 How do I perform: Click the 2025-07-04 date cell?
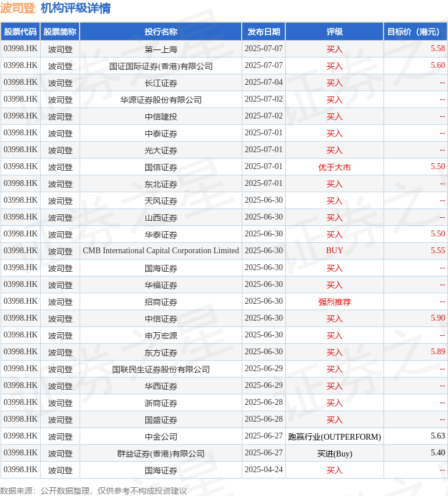(x=264, y=82)
